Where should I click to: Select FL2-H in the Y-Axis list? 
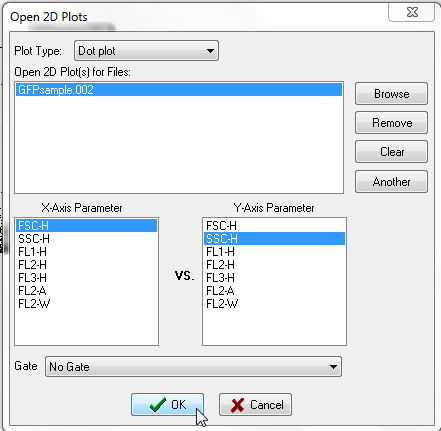point(274,265)
